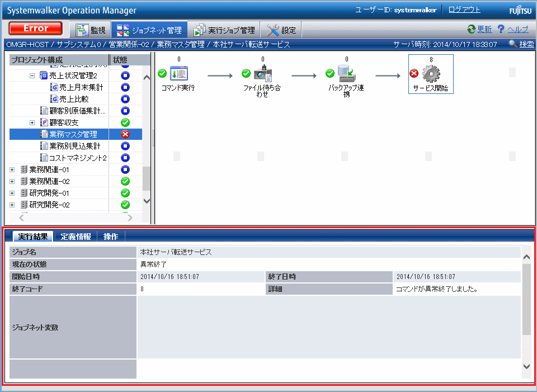Open the 実行結果 results tab
This screenshot has width=537, height=392.
pos(33,236)
